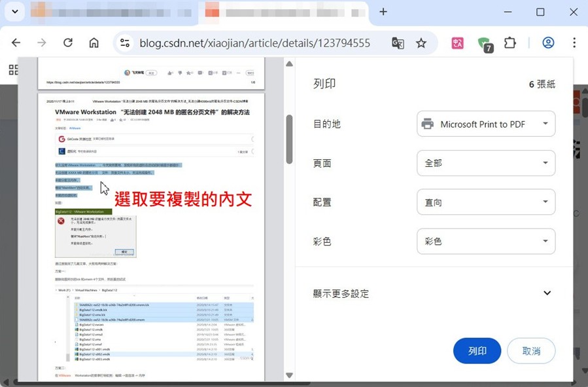Open the destination dropdown Microsoft Print to PDF
This screenshot has height=387, width=588.
click(x=485, y=124)
